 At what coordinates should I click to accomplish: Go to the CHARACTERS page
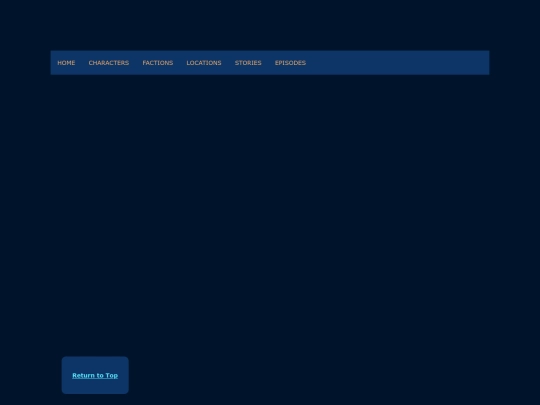click(x=109, y=63)
